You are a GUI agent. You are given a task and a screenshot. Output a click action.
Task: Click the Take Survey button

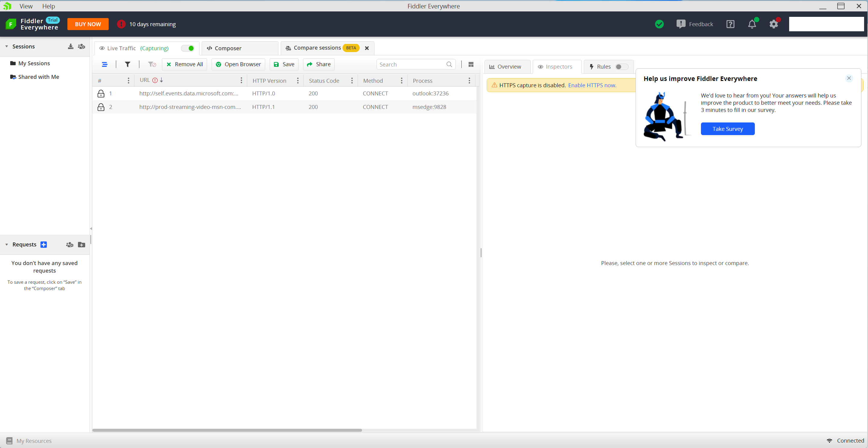[727, 129]
